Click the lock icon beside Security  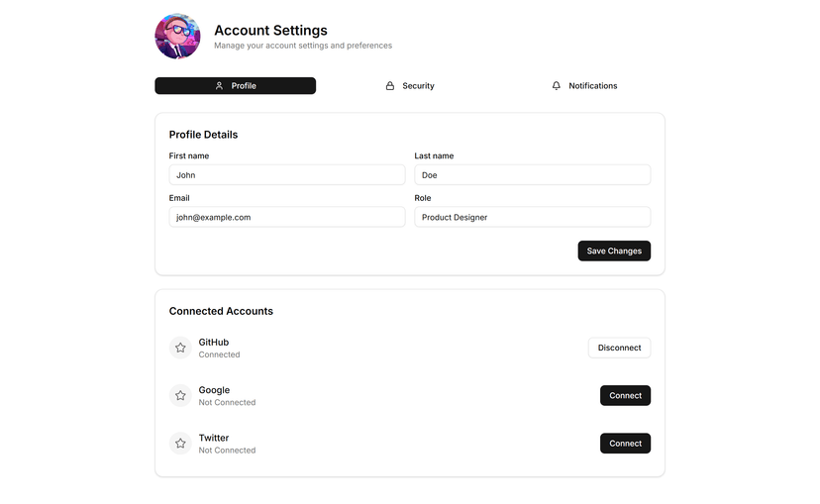click(x=390, y=86)
